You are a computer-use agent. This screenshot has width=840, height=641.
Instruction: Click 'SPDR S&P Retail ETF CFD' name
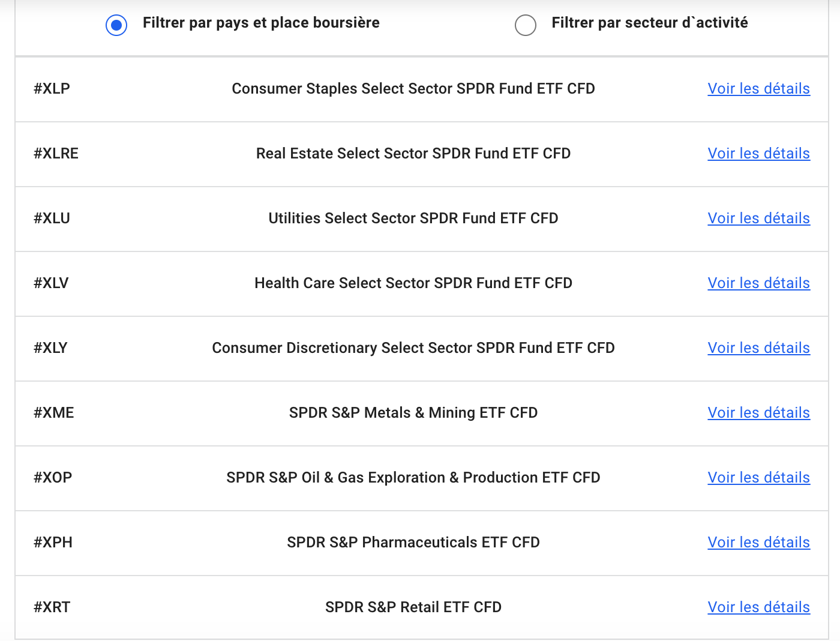click(413, 607)
